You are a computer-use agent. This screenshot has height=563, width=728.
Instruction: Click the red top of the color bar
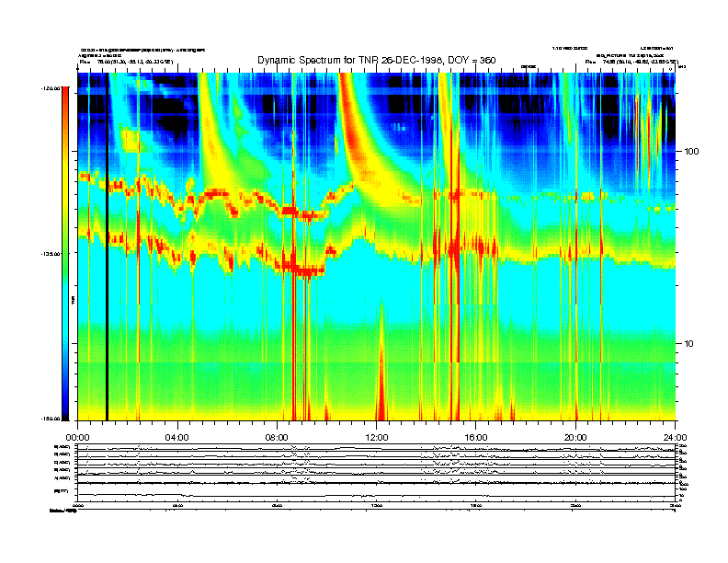tap(64, 101)
